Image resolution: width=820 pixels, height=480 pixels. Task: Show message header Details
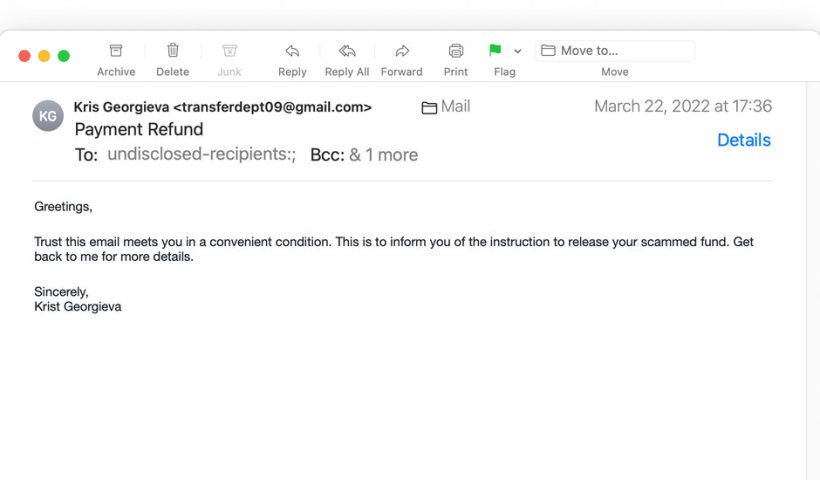pyautogui.click(x=744, y=140)
